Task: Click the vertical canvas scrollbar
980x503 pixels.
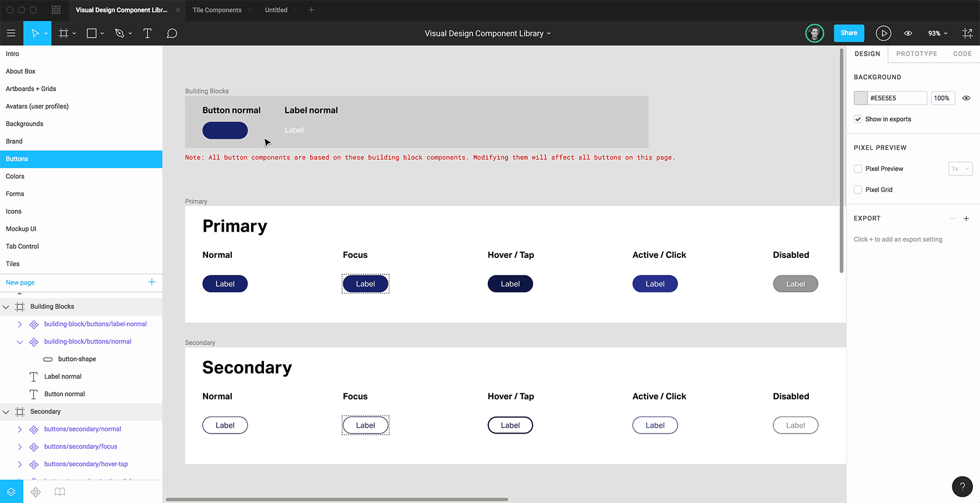Action: click(x=842, y=160)
